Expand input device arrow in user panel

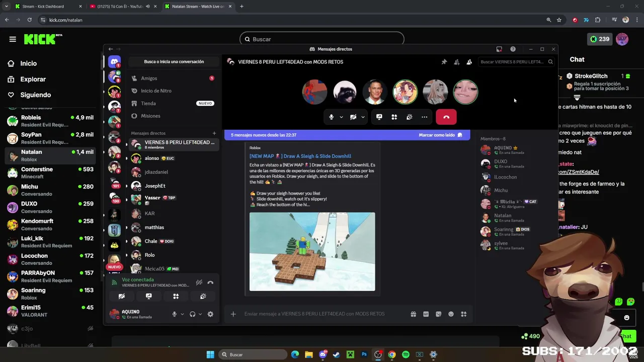[x=182, y=314]
